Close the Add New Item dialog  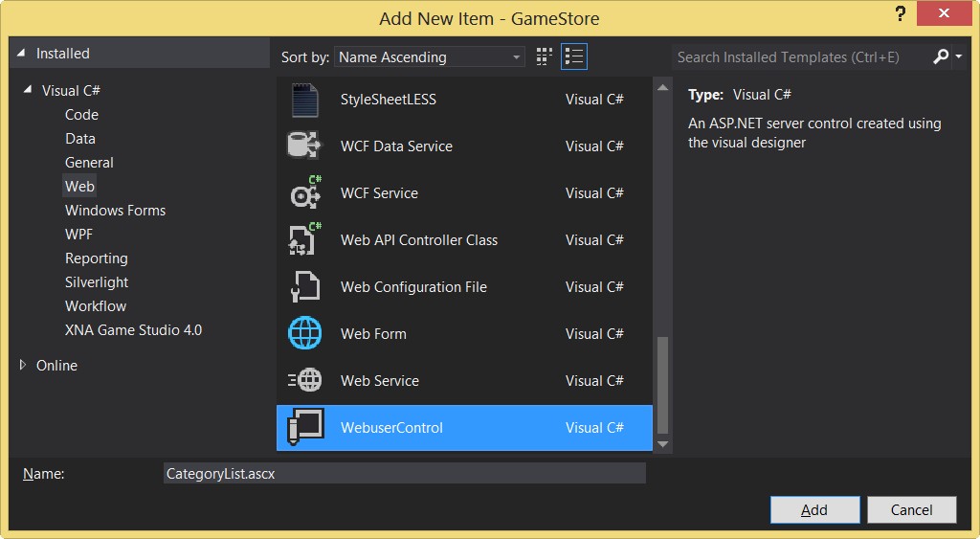click(x=944, y=13)
